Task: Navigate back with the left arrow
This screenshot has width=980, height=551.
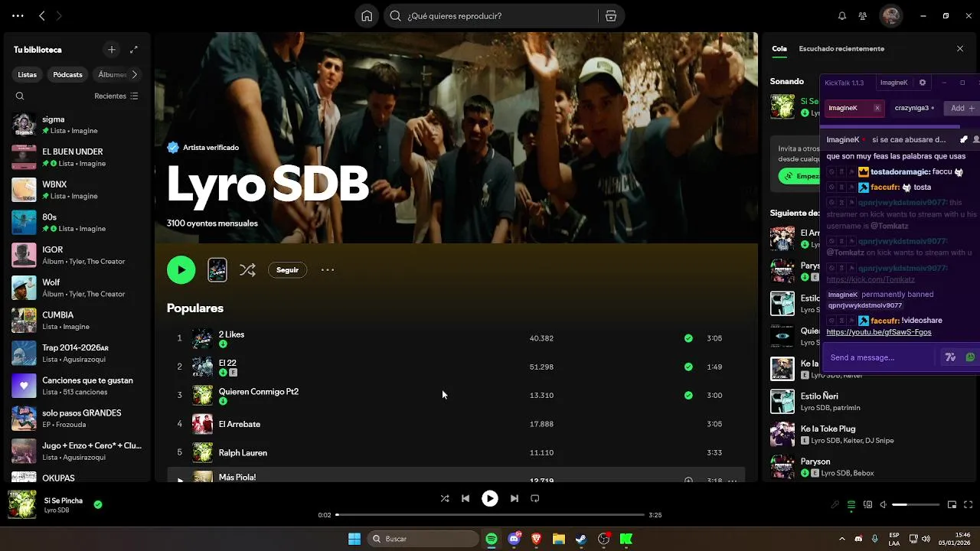Action: pyautogui.click(x=42, y=16)
